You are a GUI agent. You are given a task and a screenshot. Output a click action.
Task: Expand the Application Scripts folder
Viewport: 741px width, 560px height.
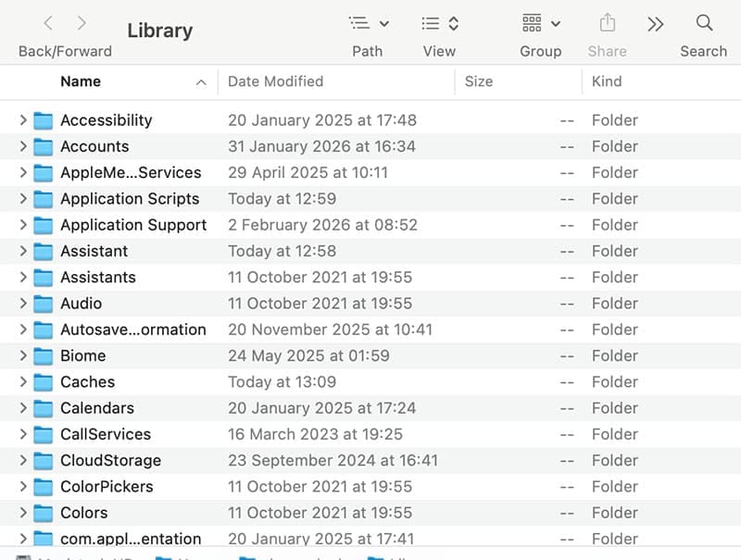22,199
